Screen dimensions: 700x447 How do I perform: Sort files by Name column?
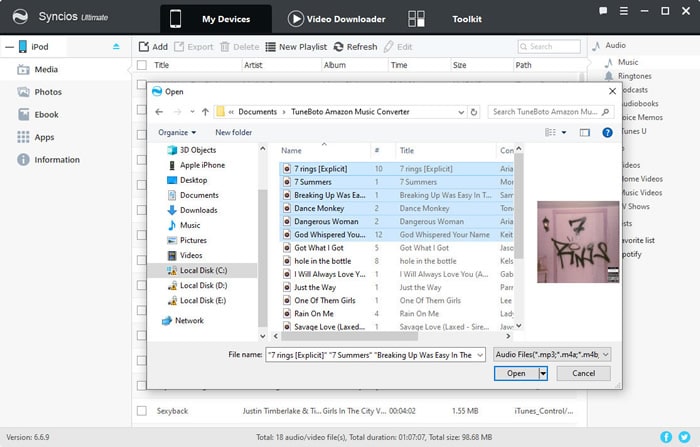[x=325, y=150]
